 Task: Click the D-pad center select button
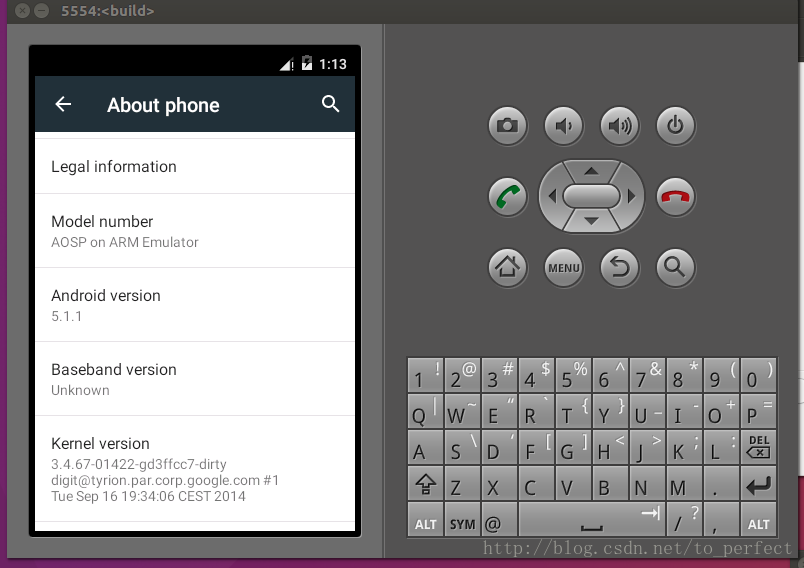coord(591,196)
